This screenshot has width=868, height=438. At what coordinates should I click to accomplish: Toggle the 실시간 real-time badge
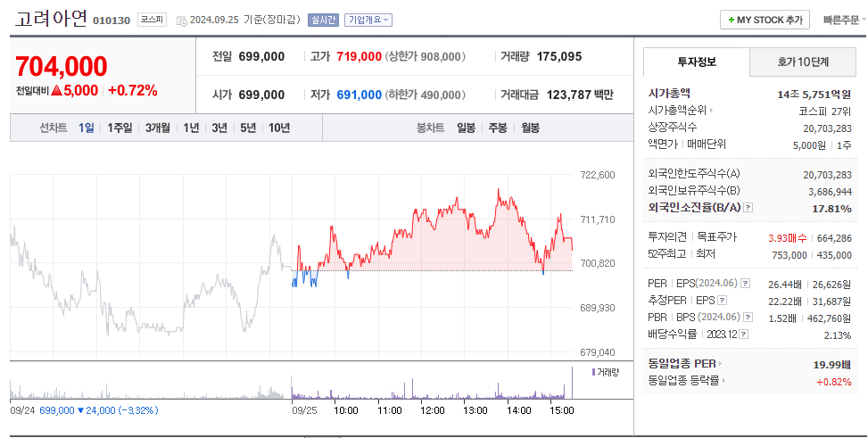323,20
